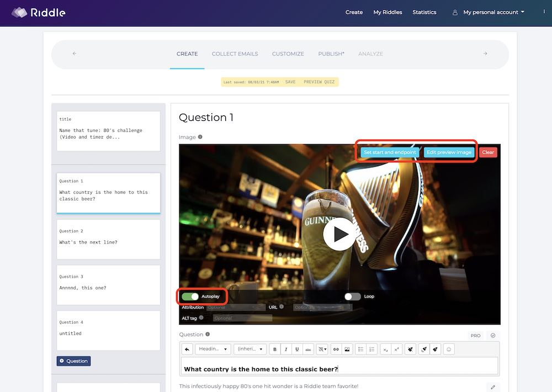The width and height of the screenshot is (552, 392).
Task: Enable the Loop toggle
Action: [352, 296]
